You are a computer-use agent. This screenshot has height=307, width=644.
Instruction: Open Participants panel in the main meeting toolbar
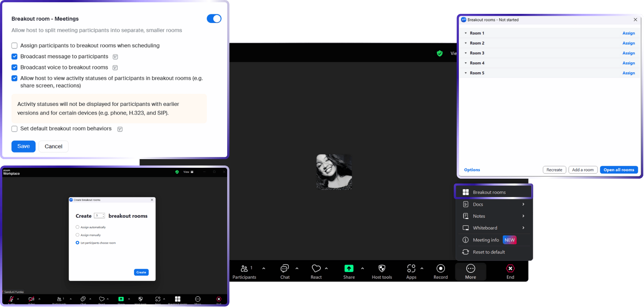244,272
